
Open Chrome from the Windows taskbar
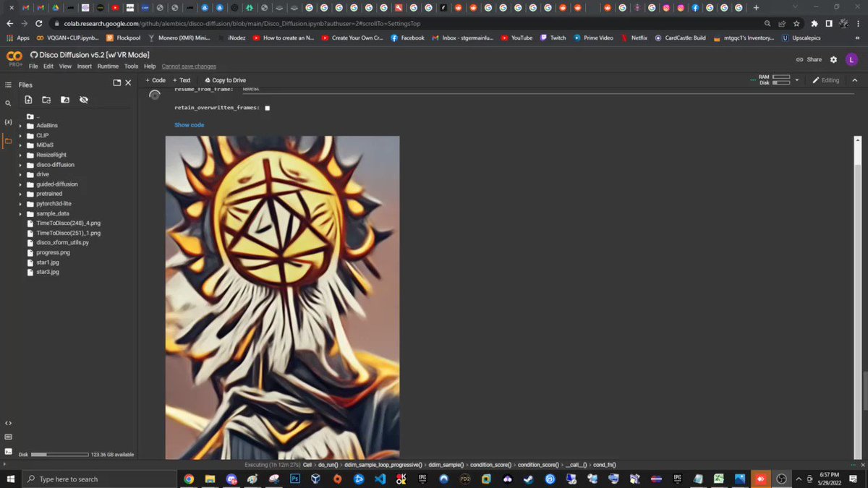[189, 479]
